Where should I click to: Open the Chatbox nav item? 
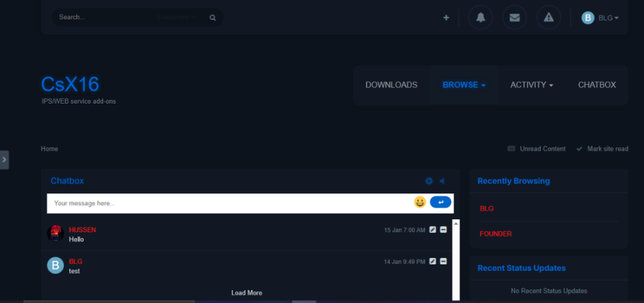pyautogui.click(x=596, y=85)
